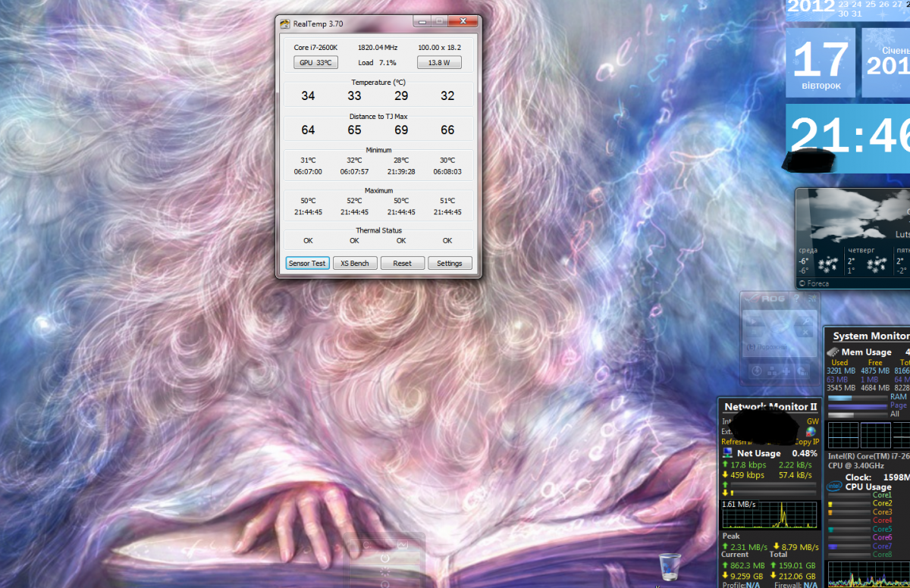Click the minimum temperature 31°C
The height and width of the screenshot is (588, 910).
(308, 161)
